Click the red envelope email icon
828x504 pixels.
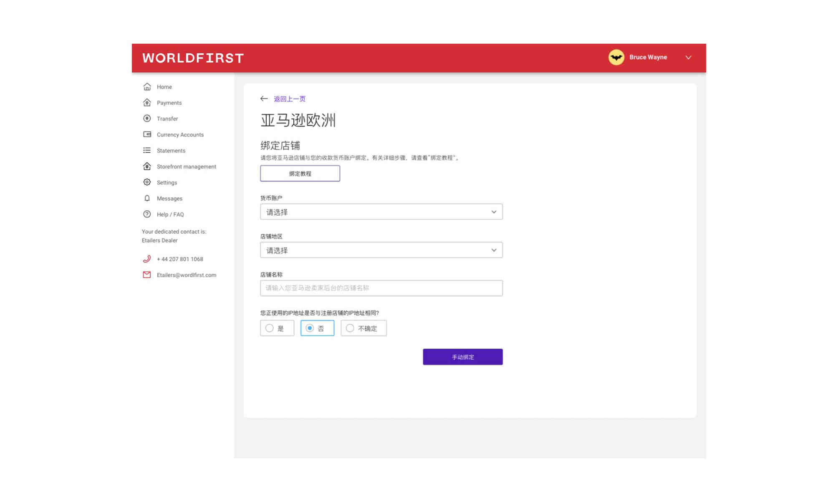(147, 275)
